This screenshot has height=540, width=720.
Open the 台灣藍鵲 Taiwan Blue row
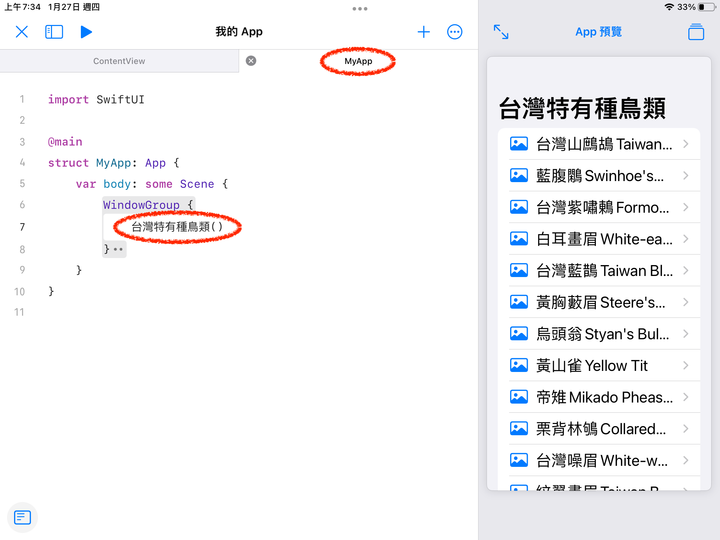click(599, 271)
